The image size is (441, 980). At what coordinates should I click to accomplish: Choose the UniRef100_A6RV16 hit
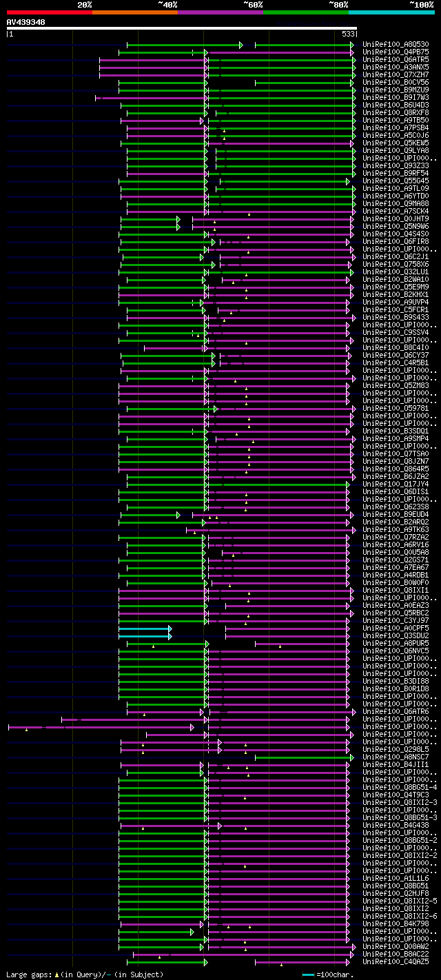[396, 545]
